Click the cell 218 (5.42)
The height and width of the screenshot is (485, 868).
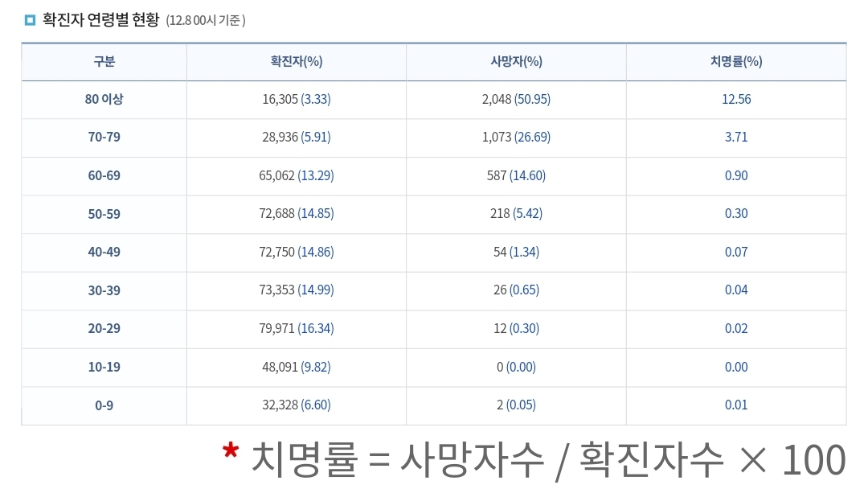click(516, 213)
